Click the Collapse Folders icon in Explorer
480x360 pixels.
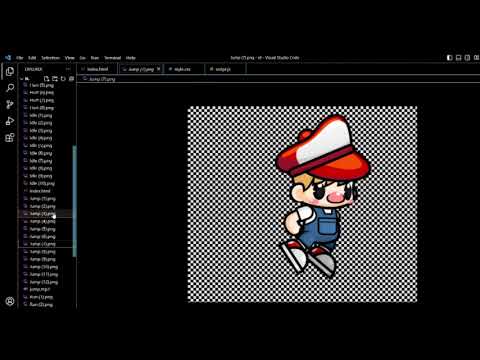click(71, 79)
